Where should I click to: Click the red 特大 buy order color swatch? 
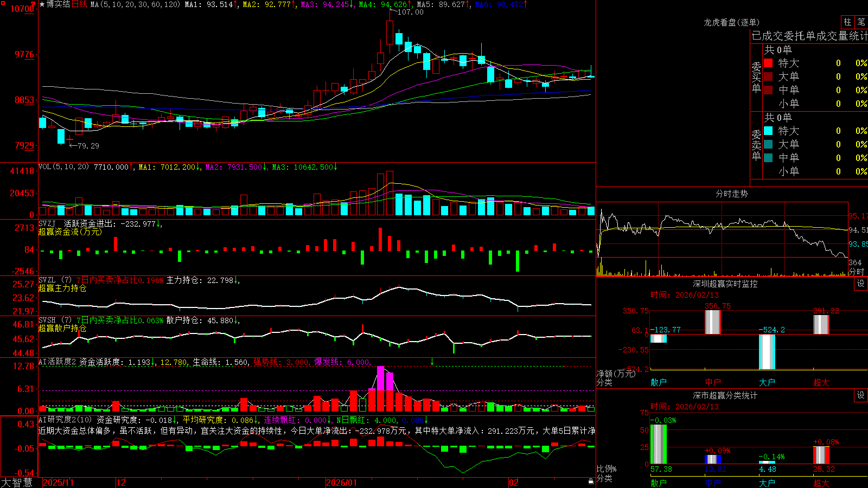(768, 63)
